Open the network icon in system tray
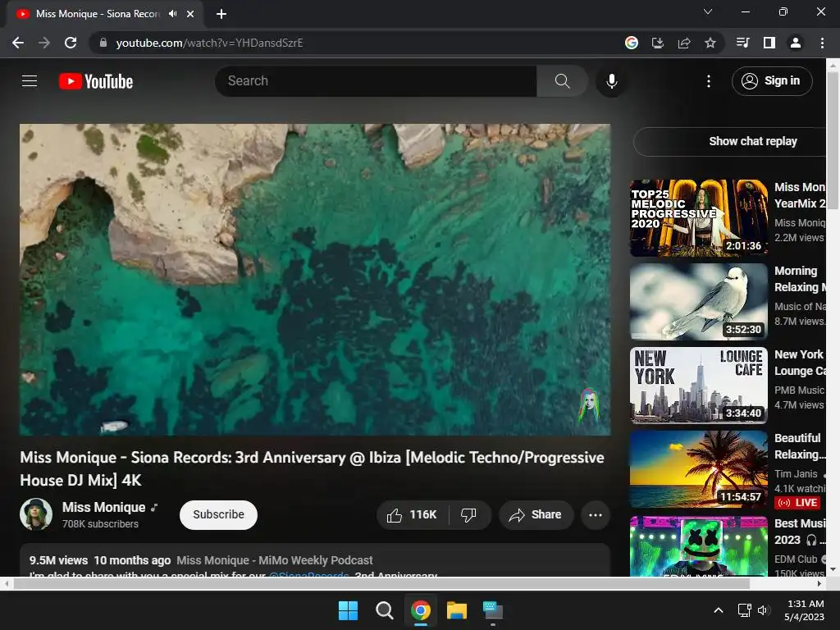The width and height of the screenshot is (840, 630). (744, 610)
